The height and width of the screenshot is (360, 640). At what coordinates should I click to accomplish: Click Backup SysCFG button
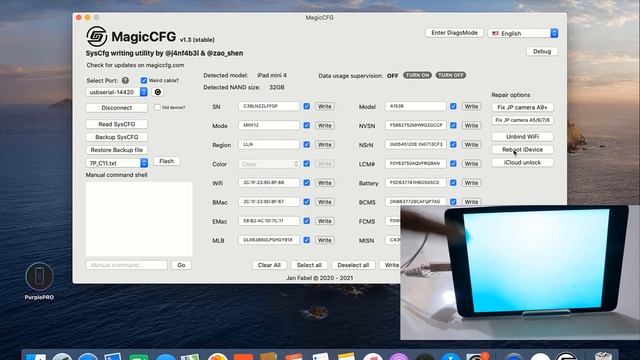point(117,137)
